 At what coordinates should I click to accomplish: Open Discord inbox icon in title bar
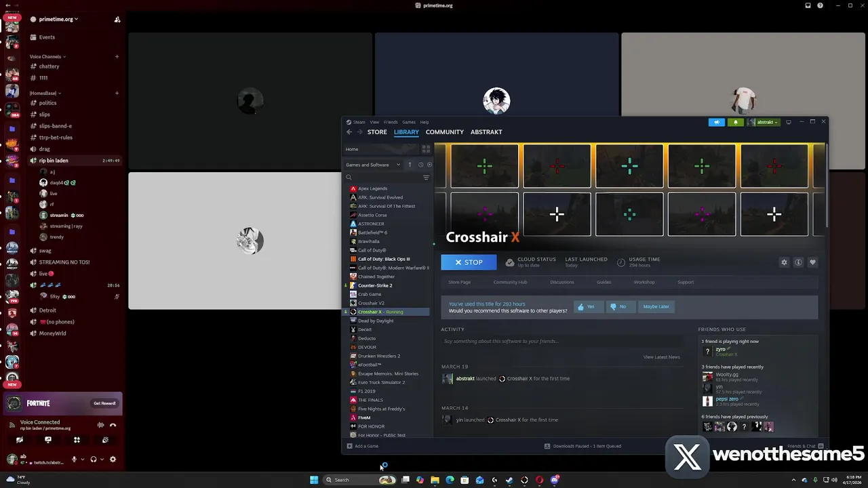click(808, 5)
